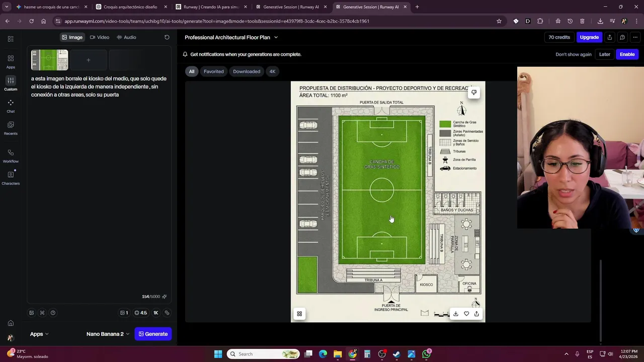
Task: Expand the Nano Banana 2 model dropdown
Action: [x=108, y=334]
